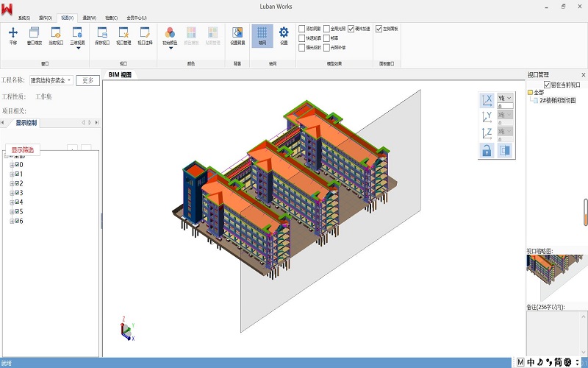Close the 视口管理 panel
The image size is (588, 368).
(x=583, y=75)
